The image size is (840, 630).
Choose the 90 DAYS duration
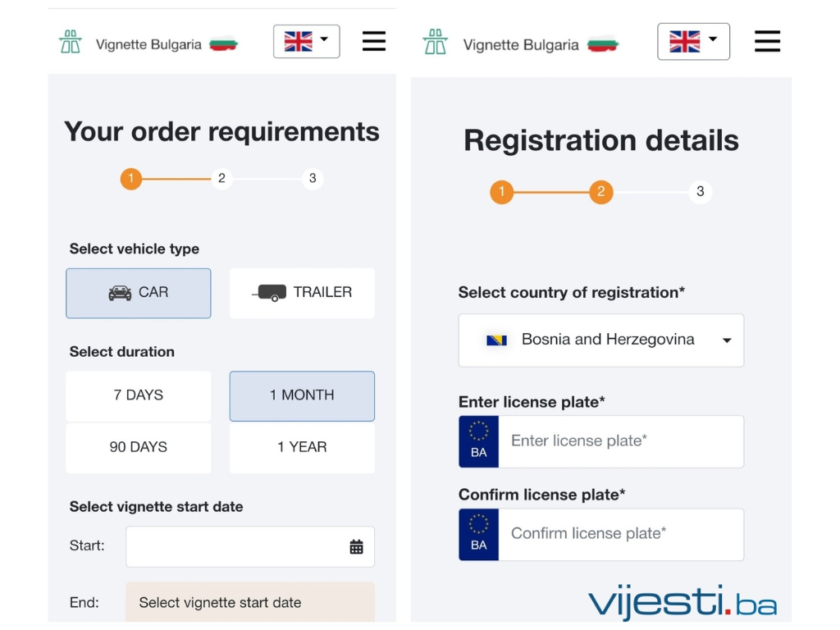(138, 447)
